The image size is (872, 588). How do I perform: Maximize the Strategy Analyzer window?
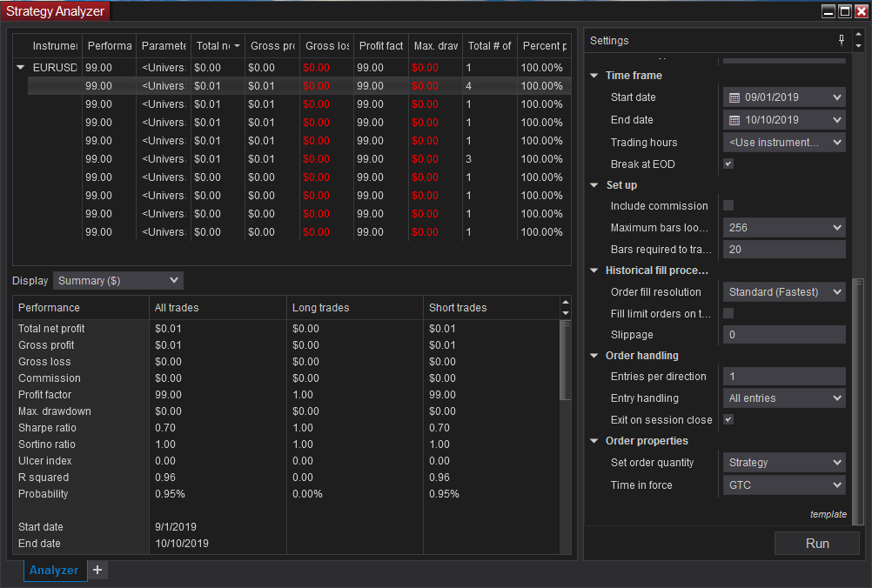pos(844,11)
